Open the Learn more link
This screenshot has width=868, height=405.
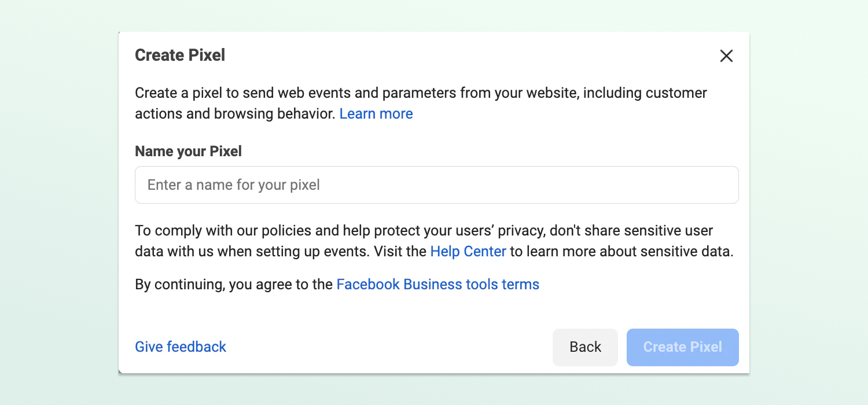376,114
